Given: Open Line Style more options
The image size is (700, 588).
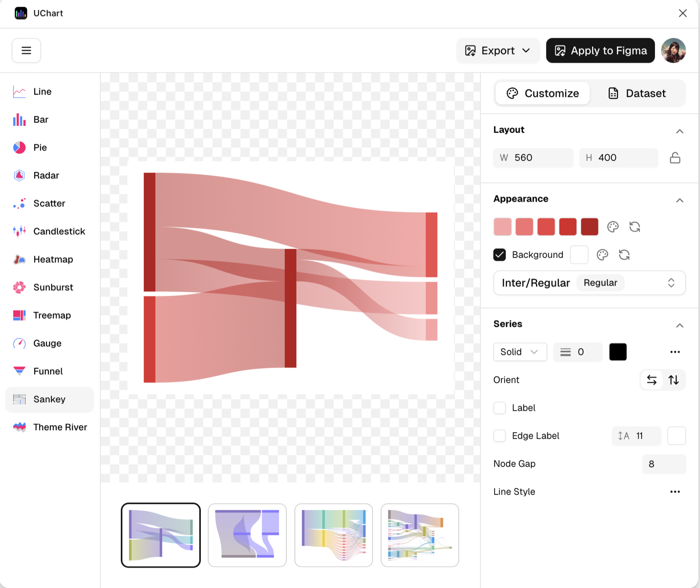Looking at the screenshot, I should click(675, 492).
